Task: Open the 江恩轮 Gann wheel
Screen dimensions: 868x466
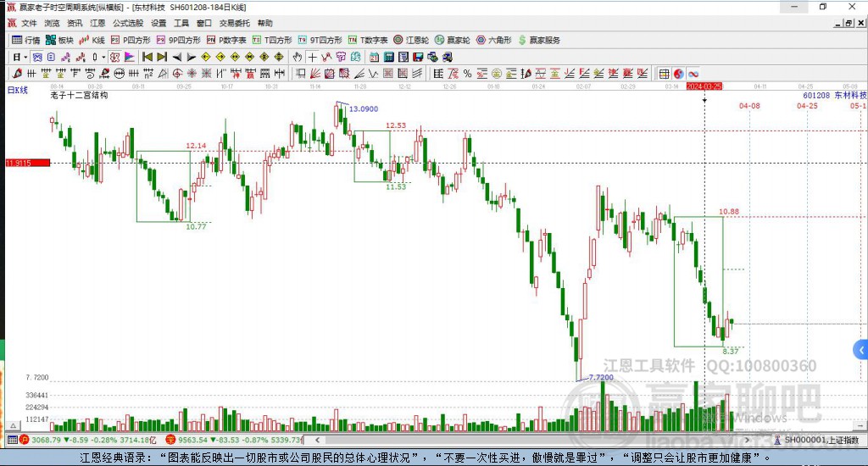Action: (411, 40)
